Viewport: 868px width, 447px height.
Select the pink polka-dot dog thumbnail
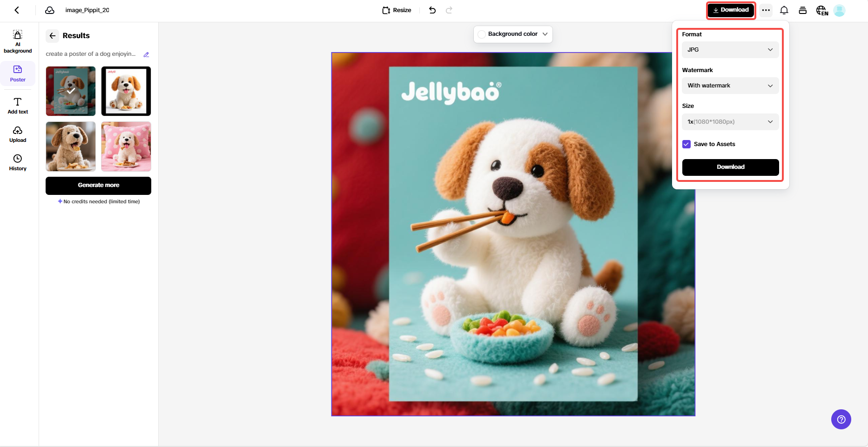tap(126, 147)
